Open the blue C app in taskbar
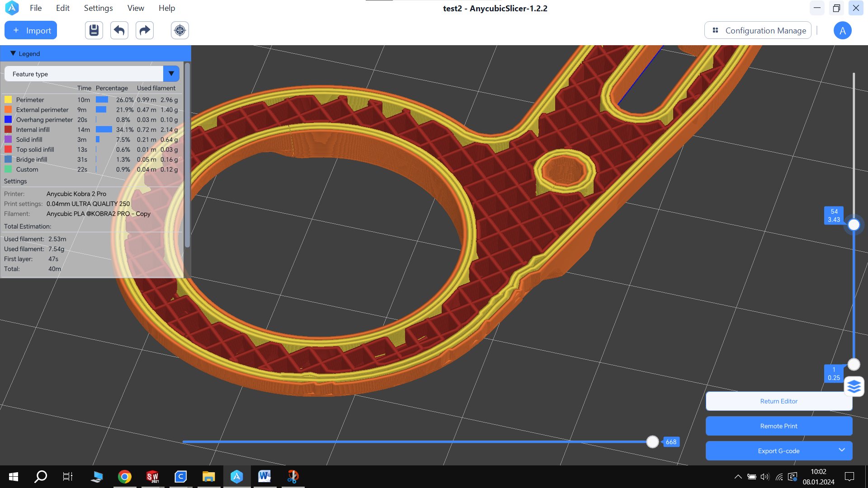This screenshot has width=868, height=488. tap(180, 477)
